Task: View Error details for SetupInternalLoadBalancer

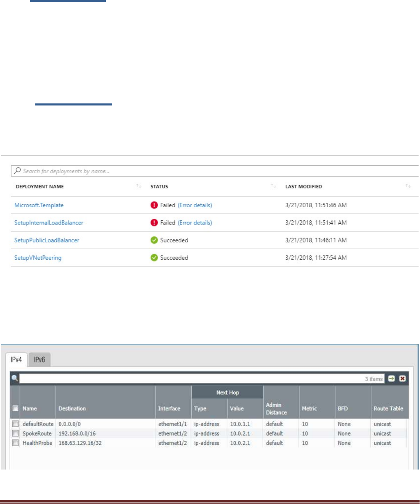Action: [x=195, y=223]
